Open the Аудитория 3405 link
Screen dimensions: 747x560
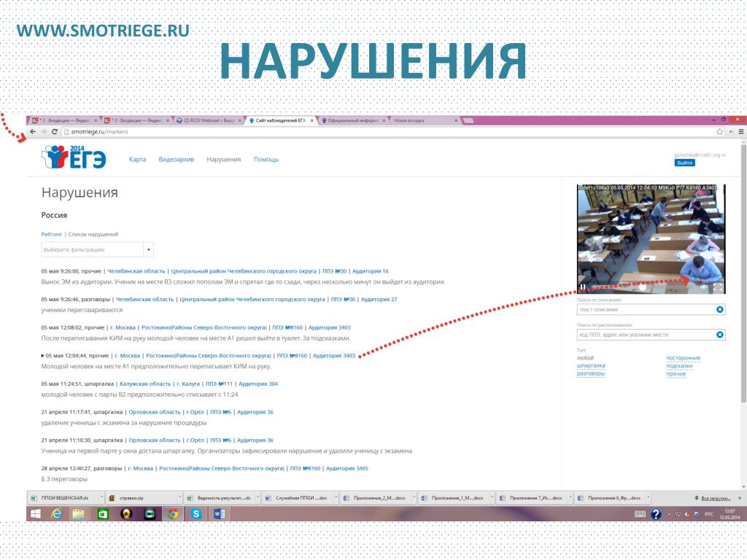(347, 469)
